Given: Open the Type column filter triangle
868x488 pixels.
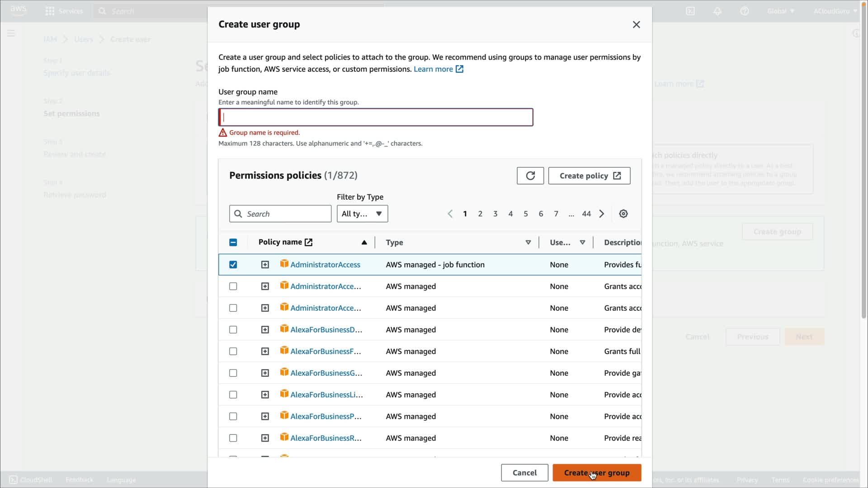Looking at the screenshot, I should pyautogui.click(x=528, y=243).
